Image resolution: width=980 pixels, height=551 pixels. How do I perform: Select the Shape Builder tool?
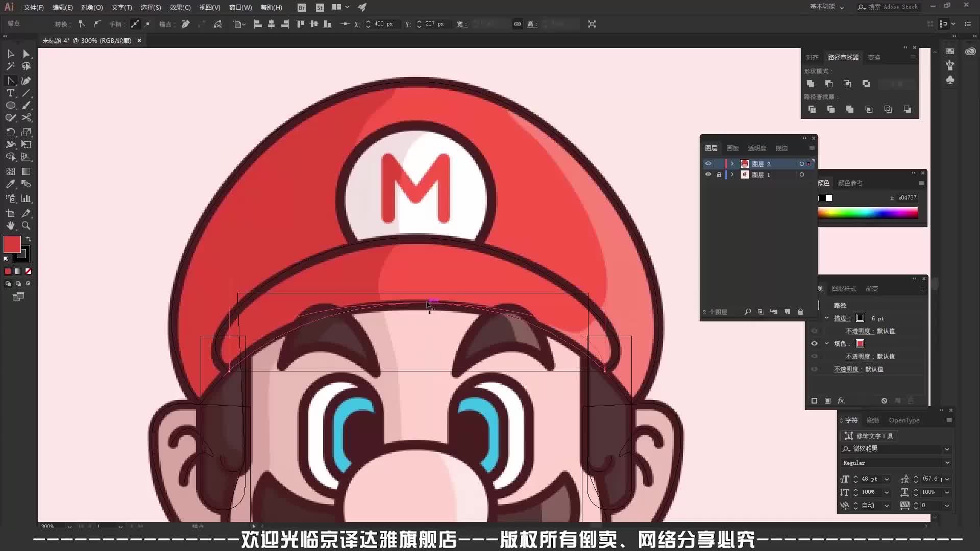point(10,157)
